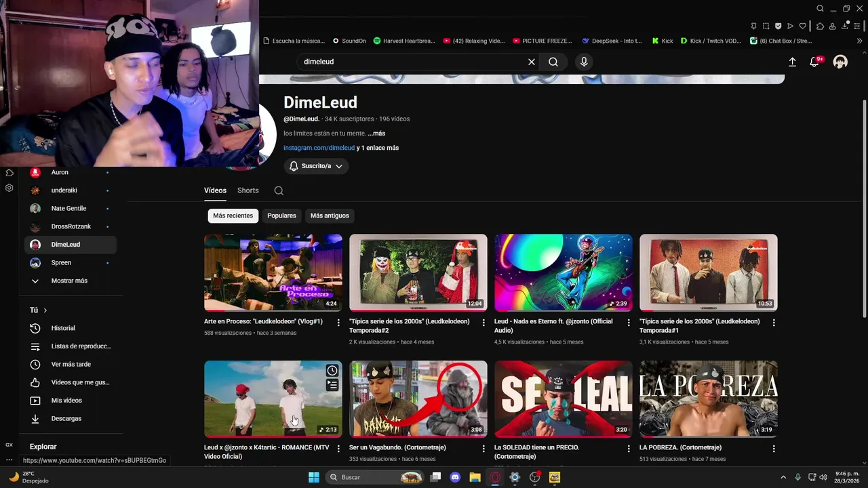Select the "Populares" filter chip
The width and height of the screenshot is (868, 488).
[281, 216]
